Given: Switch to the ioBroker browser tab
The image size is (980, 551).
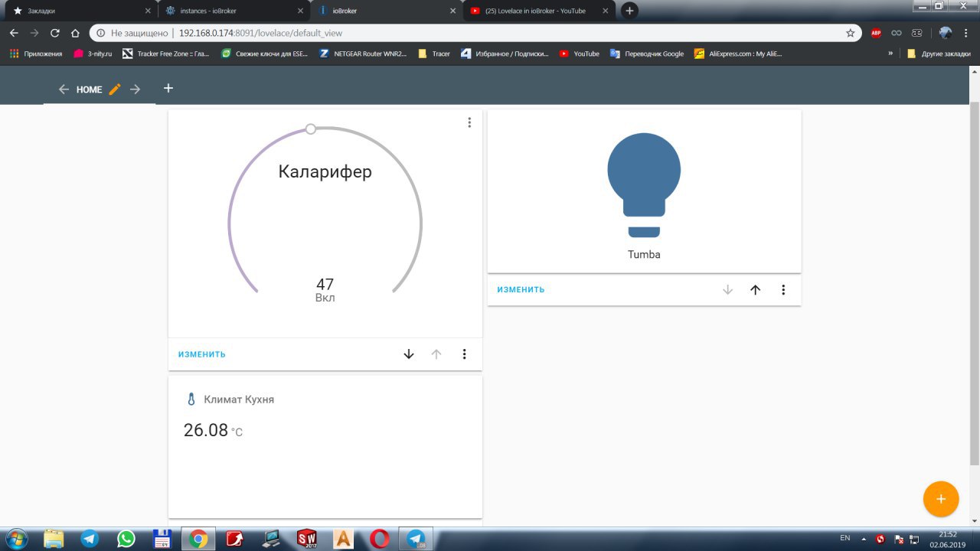Looking at the screenshot, I should click(387, 11).
